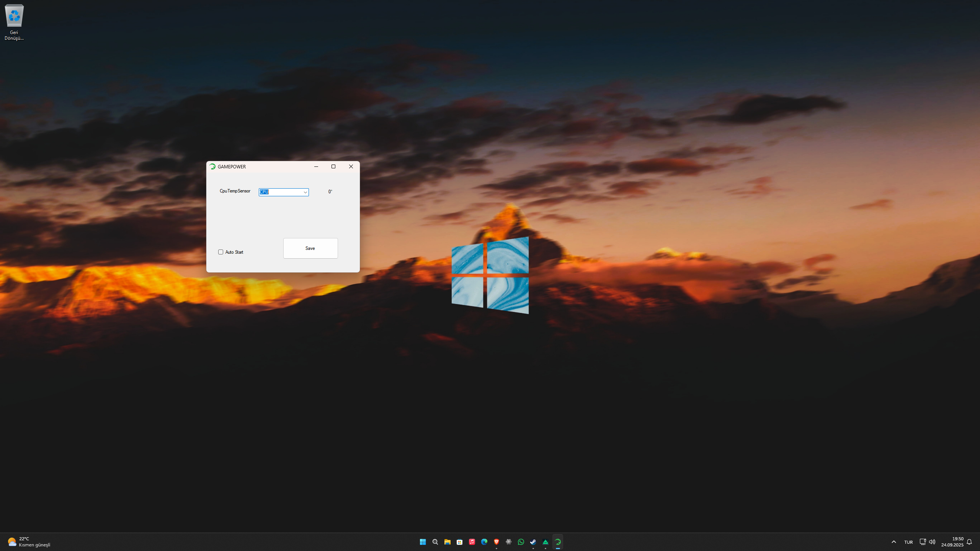Maximize the GAMEPOWER window
The image size is (980, 551).
pos(333,166)
